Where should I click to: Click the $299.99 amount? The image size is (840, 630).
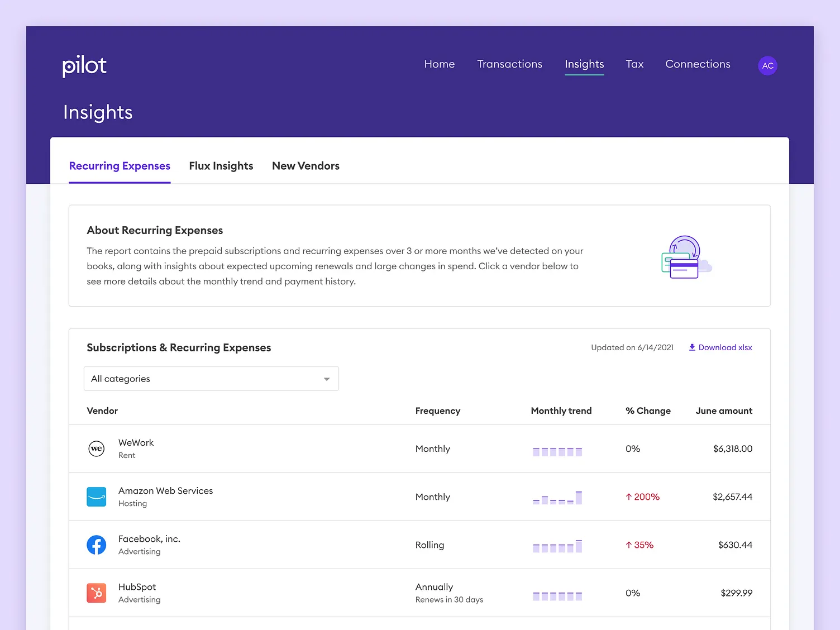pyautogui.click(x=737, y=593)
